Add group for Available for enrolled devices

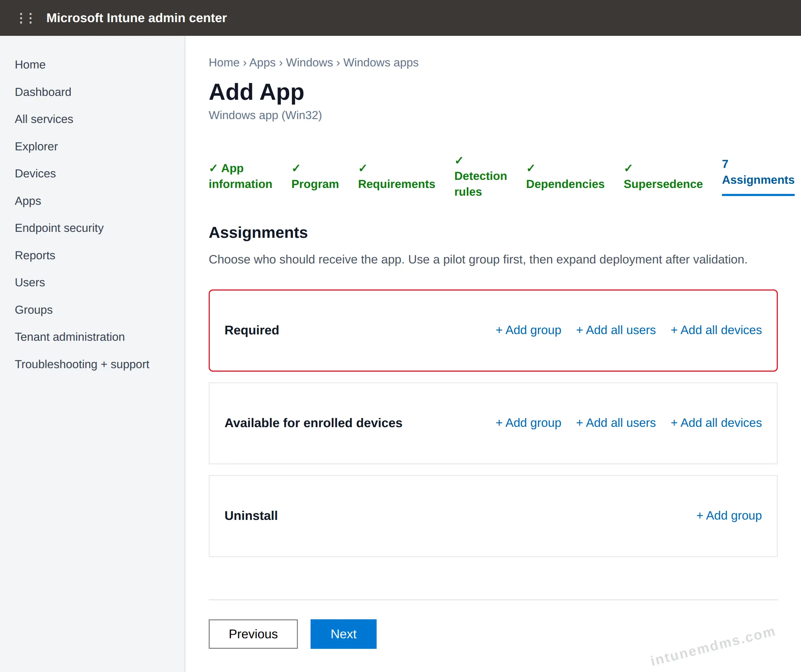528,423
